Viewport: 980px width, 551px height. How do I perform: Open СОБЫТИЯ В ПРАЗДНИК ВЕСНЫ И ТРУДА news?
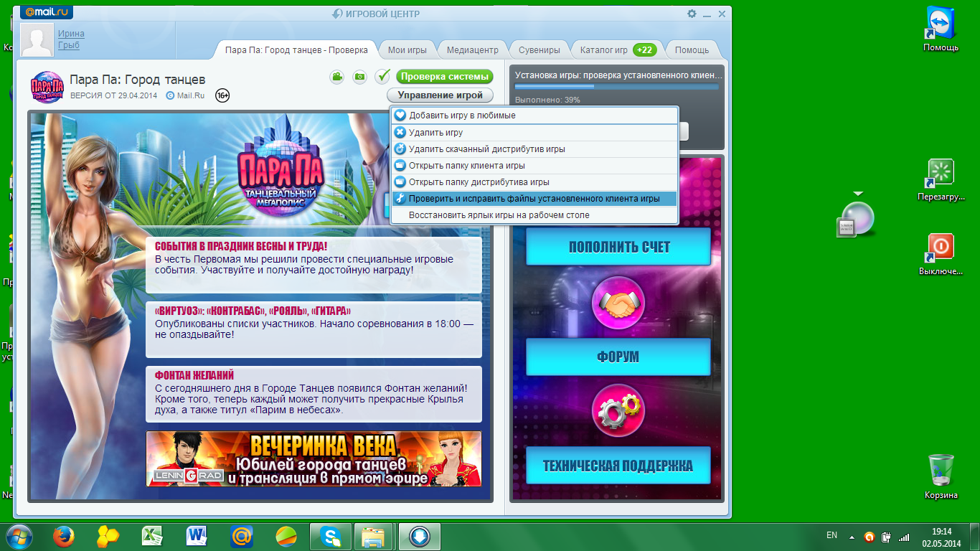tap(314, 265)
